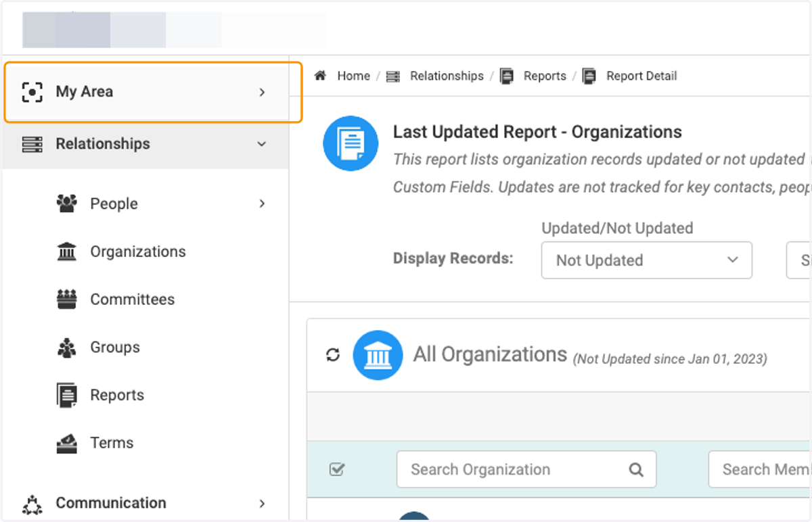The image size is (812, 522).
Task: Collapse the Relationships sidebar section
Action: coord(145,144)
